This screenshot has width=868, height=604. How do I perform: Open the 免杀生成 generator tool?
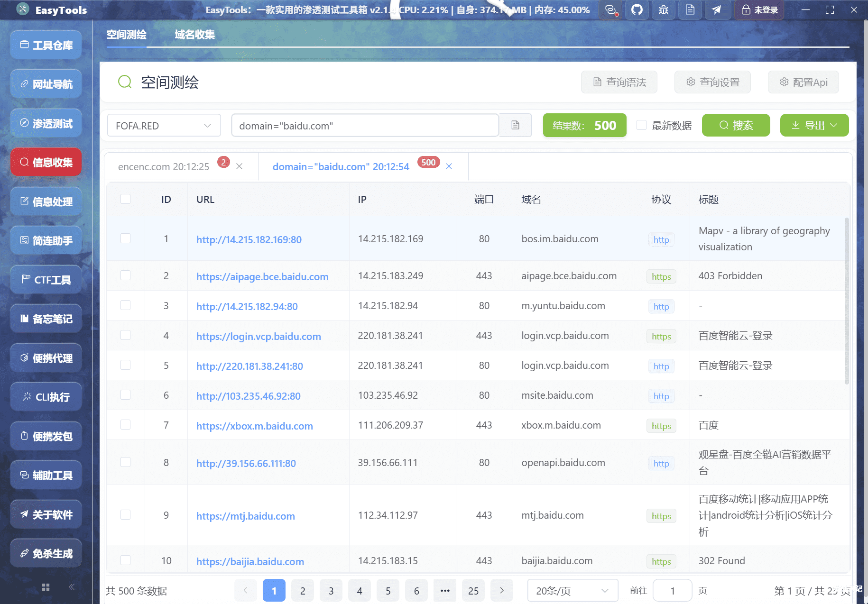(46, 553)
